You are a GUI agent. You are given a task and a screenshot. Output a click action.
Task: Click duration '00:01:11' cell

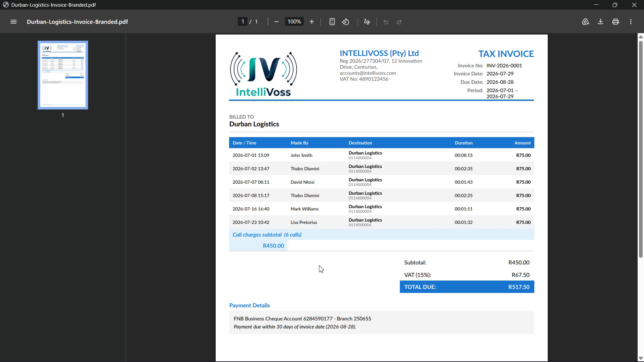(x=464, y=209)
